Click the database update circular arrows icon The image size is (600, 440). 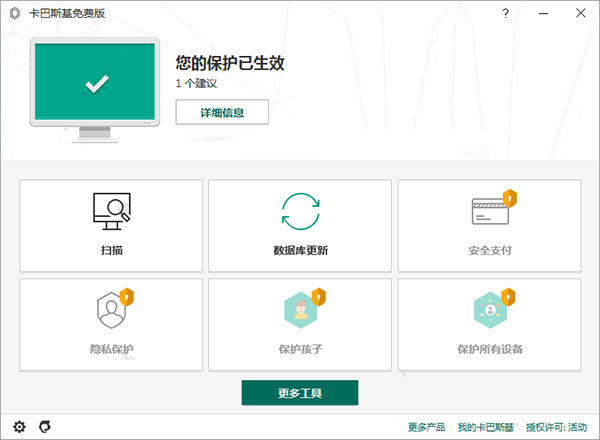pyautogui.click(x=300, y=211)
